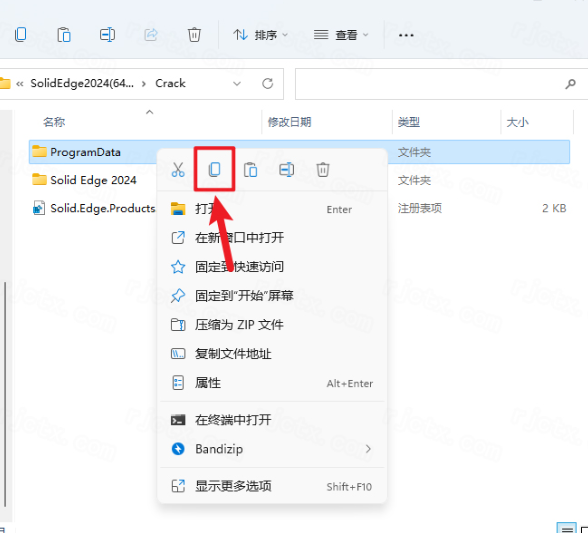Click the Delete trash icon in the Explorer toolbar
Viewport: 588px width, 533px height.
coord(194,35)
